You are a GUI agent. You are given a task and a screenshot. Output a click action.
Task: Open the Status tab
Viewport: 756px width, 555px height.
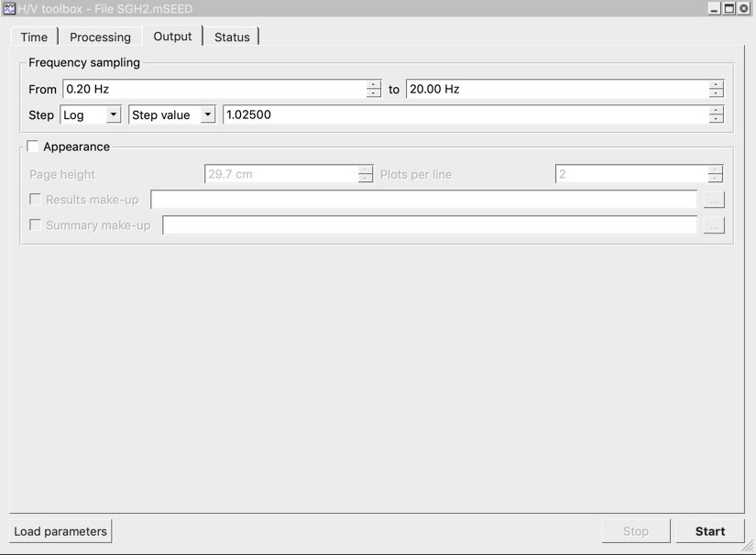(x=232, y=37)
